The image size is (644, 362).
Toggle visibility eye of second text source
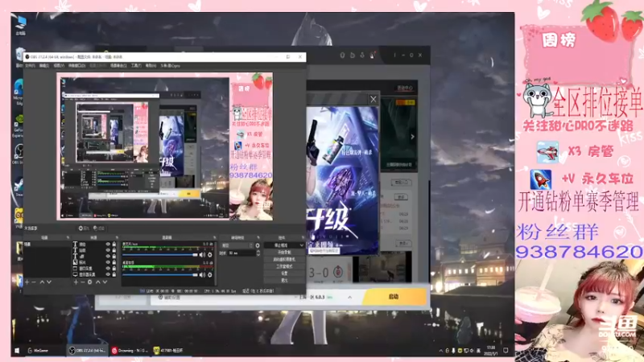(x=108, y=250)
